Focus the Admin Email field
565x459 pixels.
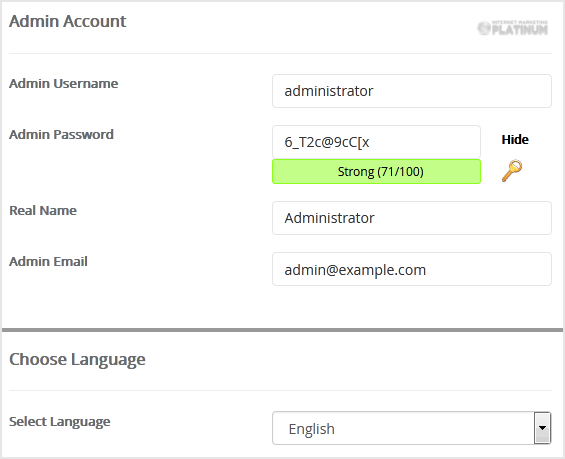pos(412,269)
